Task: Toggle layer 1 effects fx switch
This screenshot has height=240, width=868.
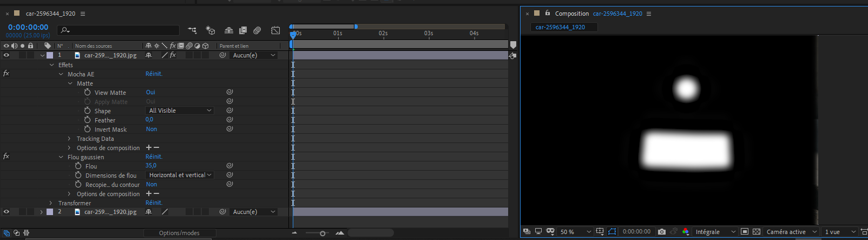Action: pos(173,55)
